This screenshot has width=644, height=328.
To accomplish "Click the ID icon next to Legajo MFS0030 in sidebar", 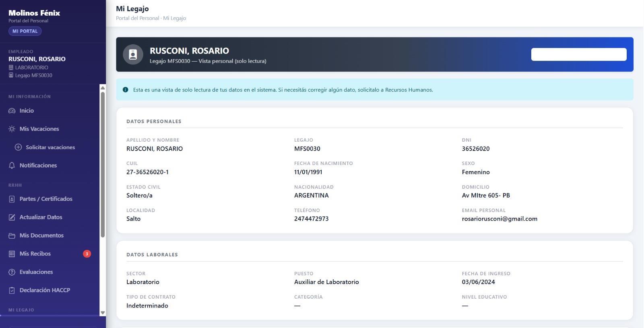I will (x=11, y=75).
